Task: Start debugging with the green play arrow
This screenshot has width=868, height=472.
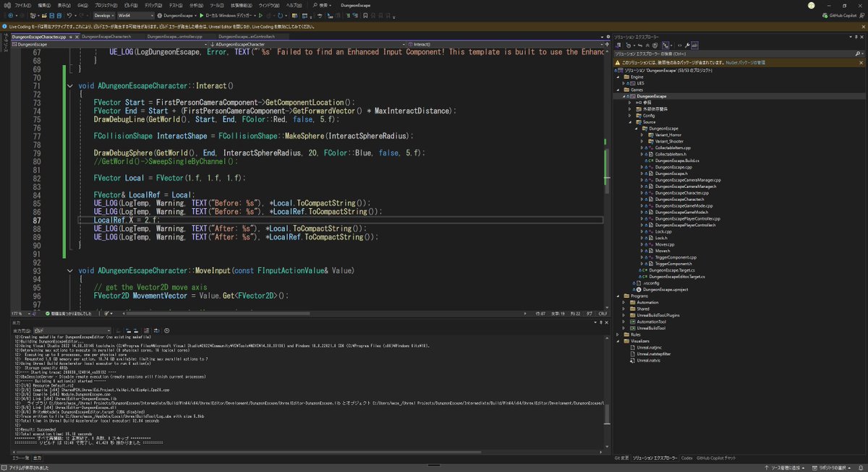Action: 202,14
